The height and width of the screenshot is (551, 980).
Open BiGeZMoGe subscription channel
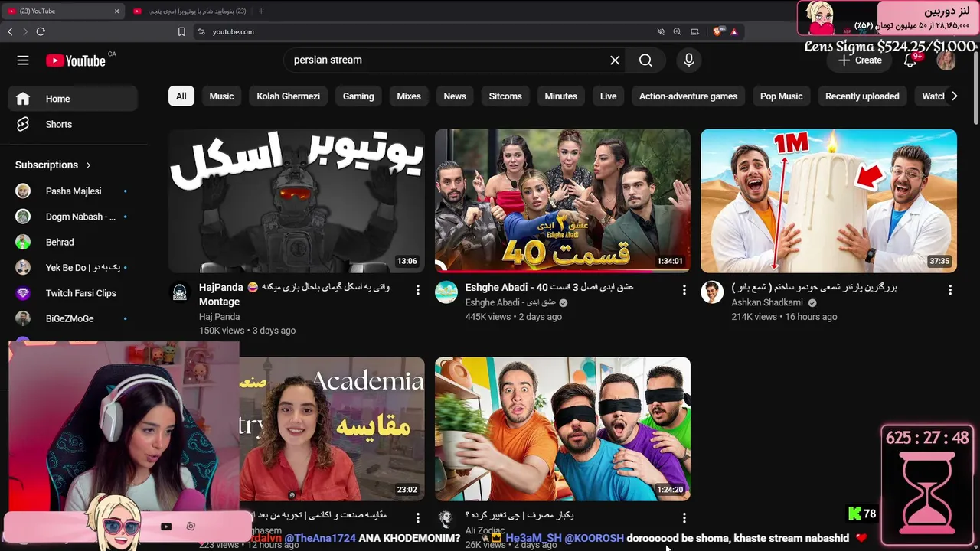coord(73,318)
